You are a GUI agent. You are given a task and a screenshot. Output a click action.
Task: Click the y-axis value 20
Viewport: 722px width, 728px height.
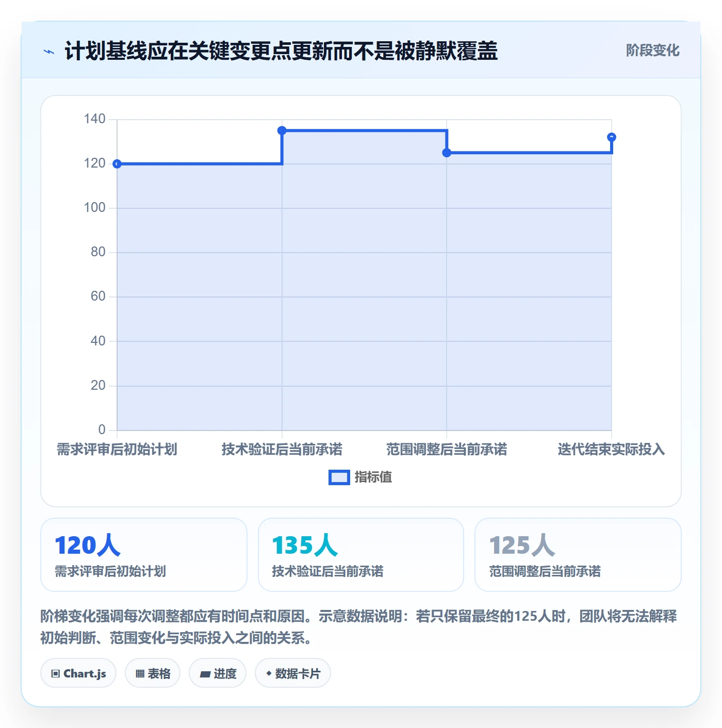98,386
